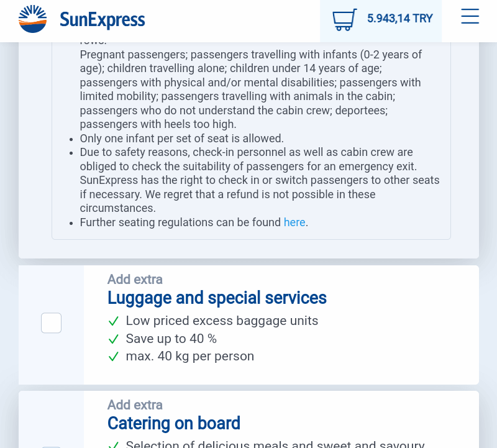This screenshot has width=497, height=448.
Task: Expand the Catering on board section
Action: pos(174,423)
